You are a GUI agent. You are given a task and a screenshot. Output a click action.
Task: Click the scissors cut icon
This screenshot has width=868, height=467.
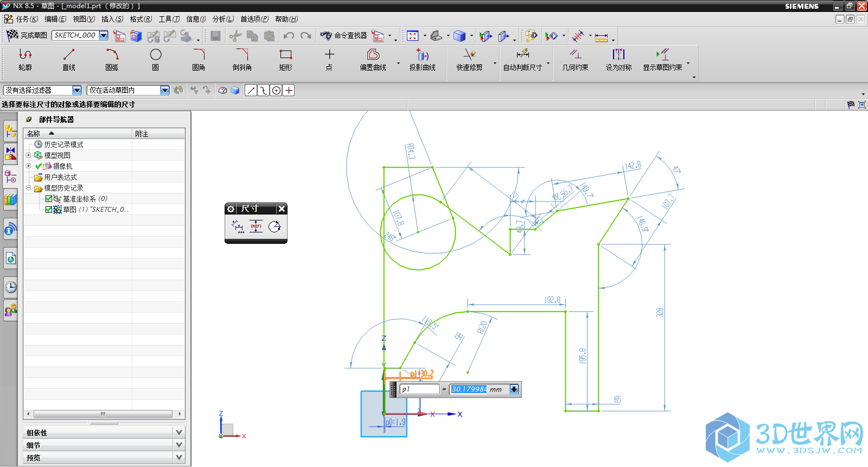pyautogui.click(x=235, y=36)
